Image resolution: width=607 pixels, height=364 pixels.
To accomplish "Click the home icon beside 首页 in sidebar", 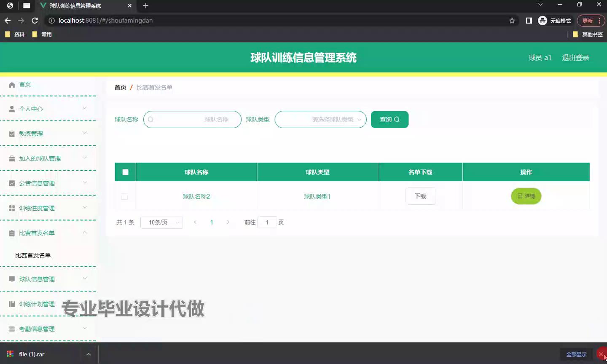I will pyautogui.click(x=12, y=85).
